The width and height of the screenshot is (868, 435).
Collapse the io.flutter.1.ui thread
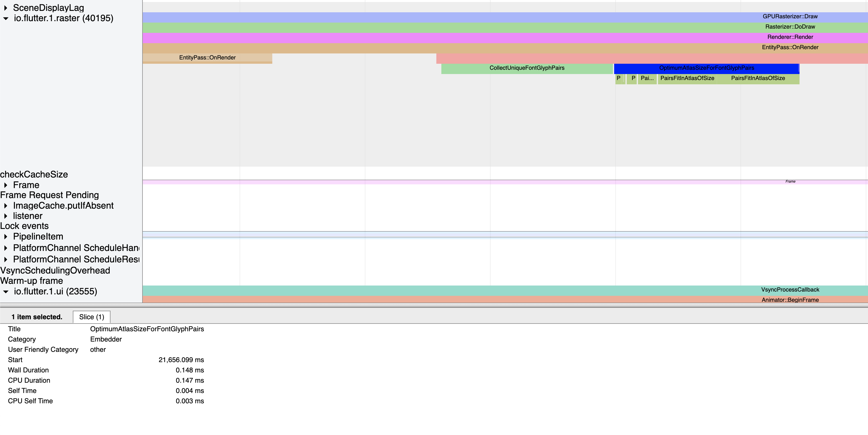(x=6, y=292)
